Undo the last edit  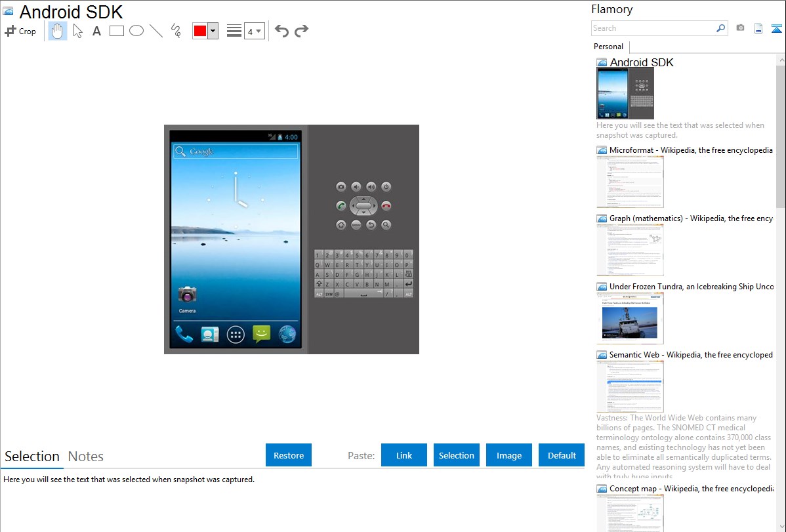tap(281, 31)
